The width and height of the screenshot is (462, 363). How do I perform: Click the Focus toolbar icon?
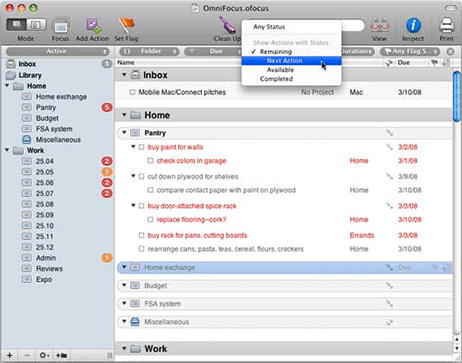click(x=61, y=26)
